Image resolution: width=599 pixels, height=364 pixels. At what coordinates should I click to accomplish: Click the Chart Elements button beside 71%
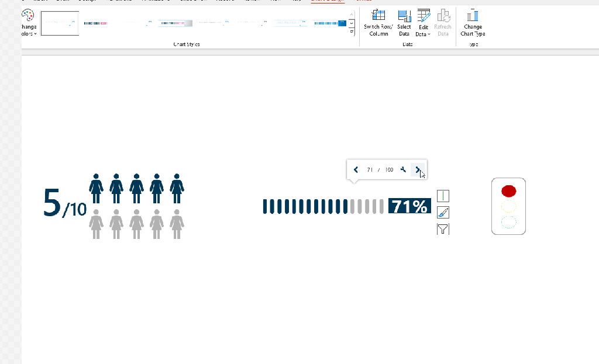(x=443, y=196)
